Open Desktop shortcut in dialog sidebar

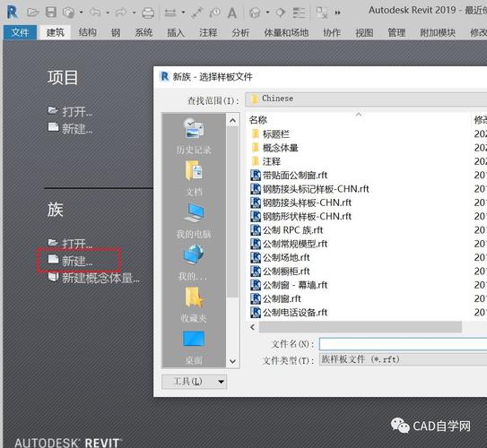click(194, 348)
